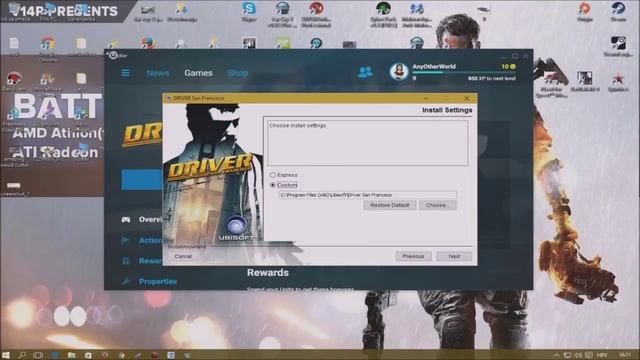Click the HRV language indicator

(x=602, y=355)
